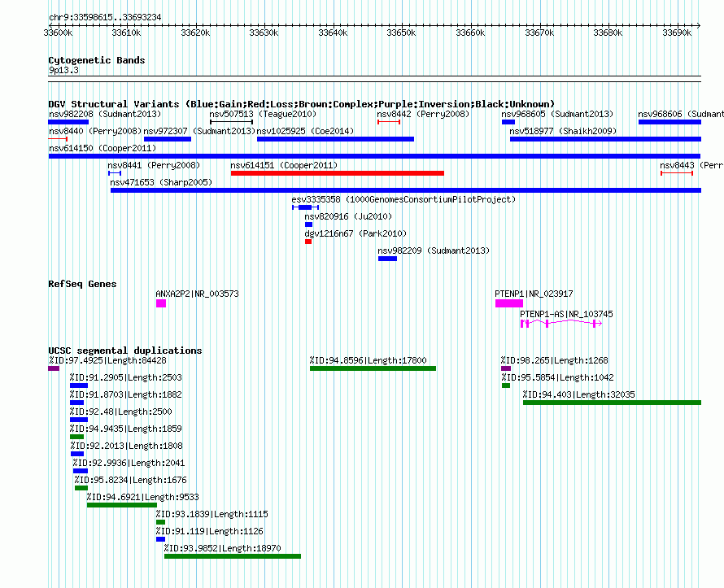
Task: Click the dgv1216n67 (Park2010) label
Action: (x=355, y=233)
